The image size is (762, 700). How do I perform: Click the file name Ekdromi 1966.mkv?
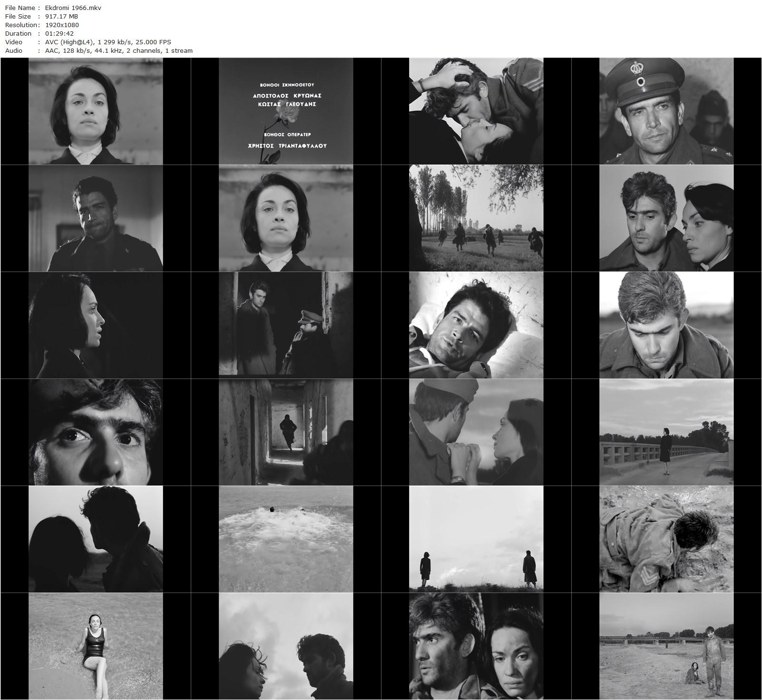click(x=73, y=8)
